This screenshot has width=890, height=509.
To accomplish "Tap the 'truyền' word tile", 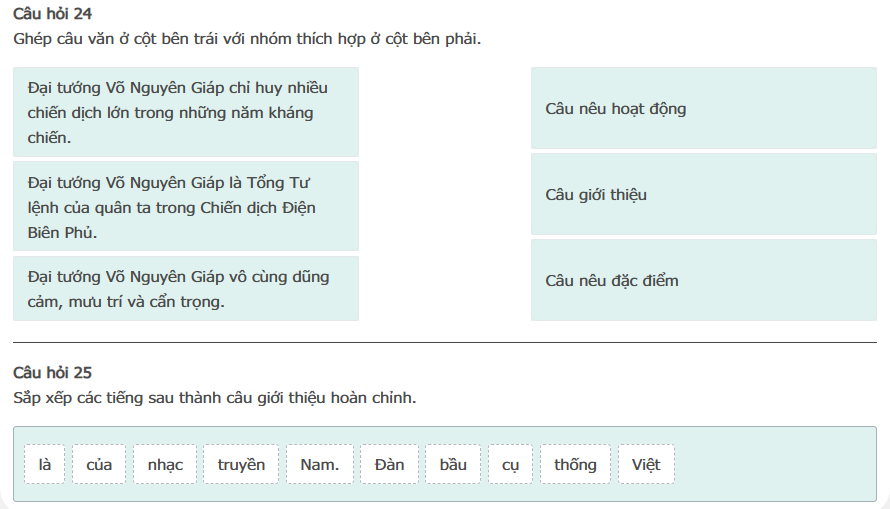I will coord(241,464).
